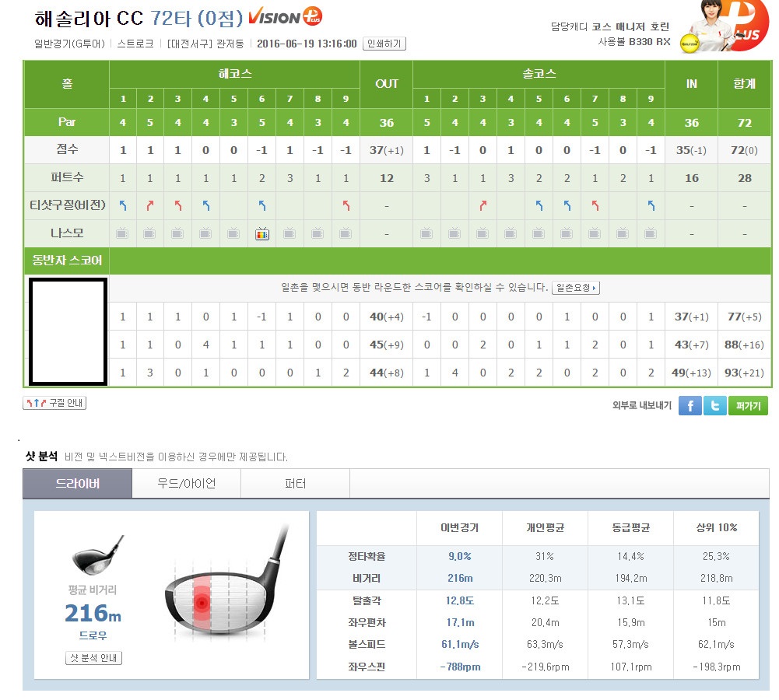Switch to the 드라이버 tab
779x700 pixels.
coord(77,484)
